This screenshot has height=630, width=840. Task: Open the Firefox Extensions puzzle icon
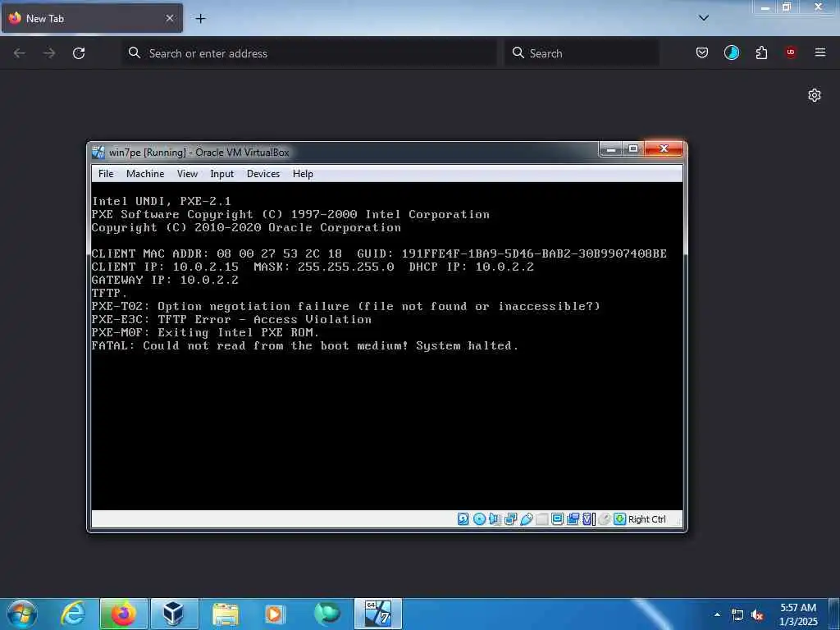(761, 52)
